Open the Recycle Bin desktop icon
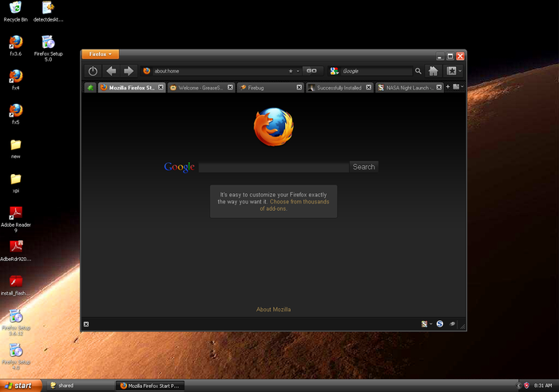 (x=15, y=11)
